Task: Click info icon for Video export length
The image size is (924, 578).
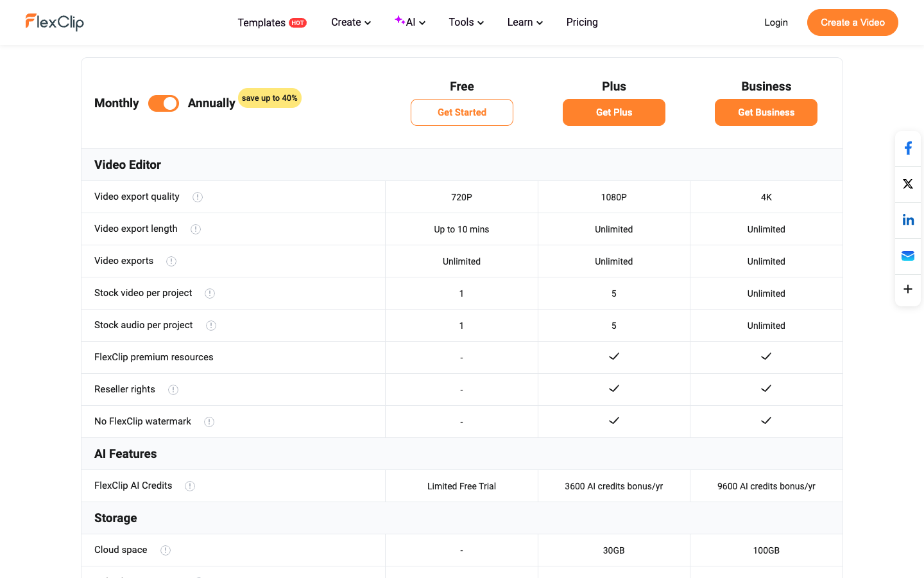Action: pyautogui.click(x=196, y=229)
